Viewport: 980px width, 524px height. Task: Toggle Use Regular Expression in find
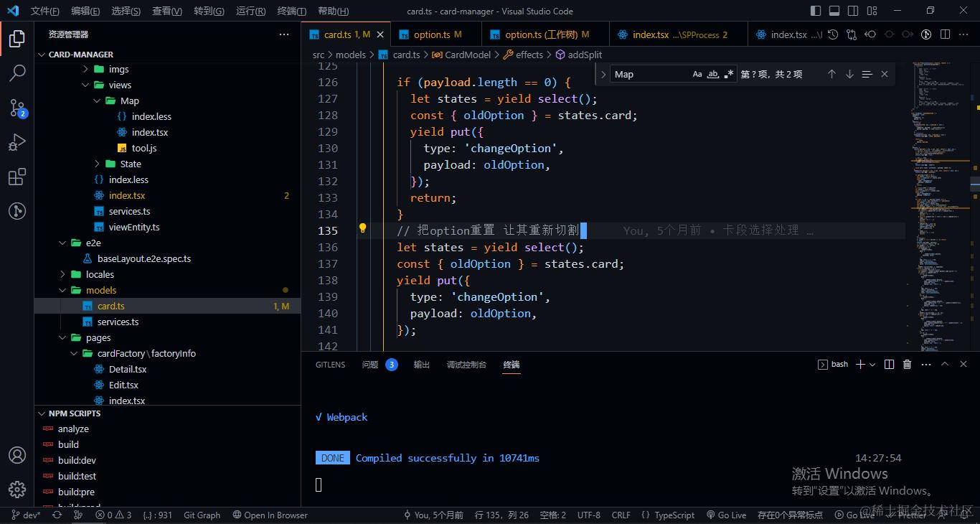tap(729, 74)
